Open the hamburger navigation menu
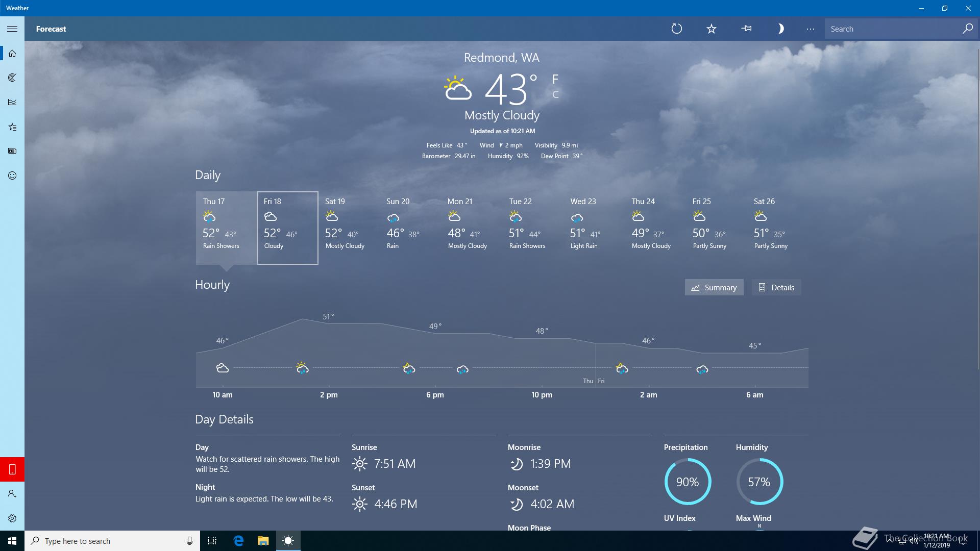 coord(12,29)
